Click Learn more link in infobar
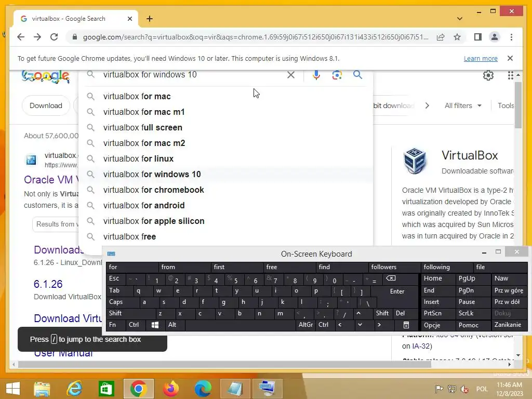Screen dimensions: 532x399 coord(481,58)
